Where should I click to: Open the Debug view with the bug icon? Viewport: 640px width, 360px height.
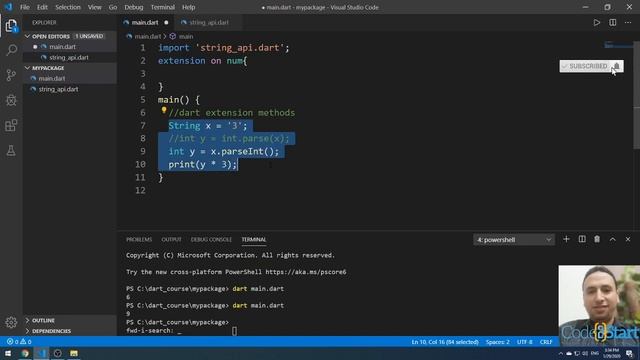coord(11,100)
